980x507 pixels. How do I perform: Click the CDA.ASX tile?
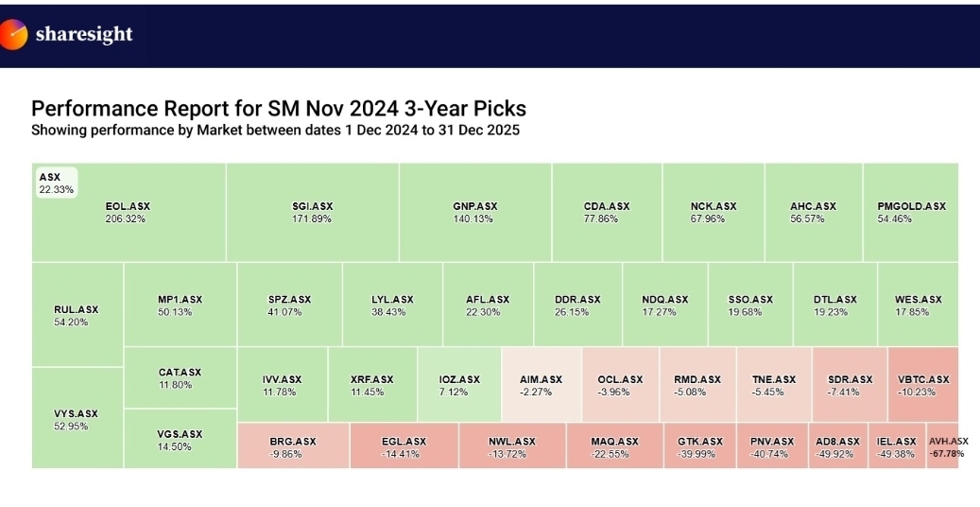[x=607, y=213]
